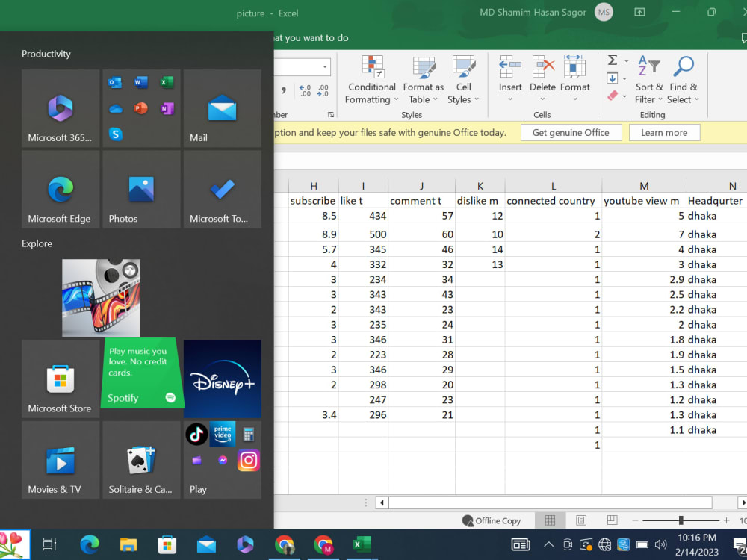Click the Fill down arrow icon
747x560 pixels.
pos(613,78)
